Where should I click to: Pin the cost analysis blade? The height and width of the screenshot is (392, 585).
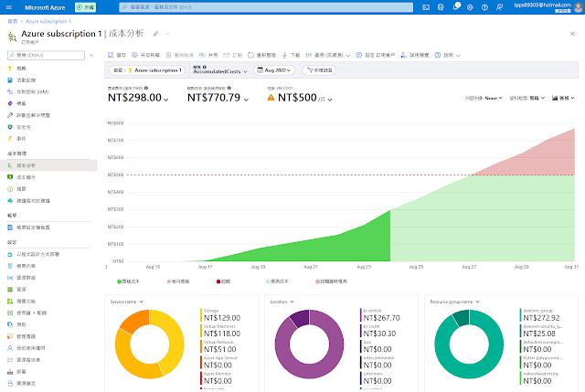tap(155, 34)
